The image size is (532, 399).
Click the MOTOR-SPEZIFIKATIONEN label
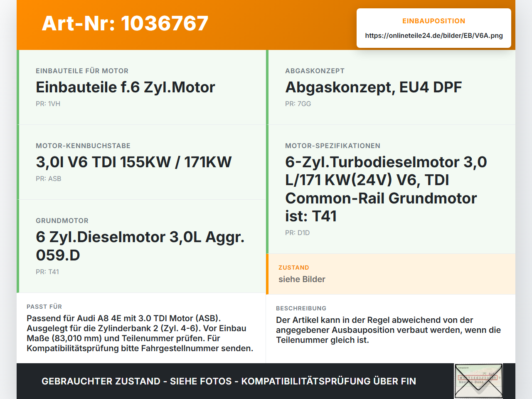[x=332, y=146]
